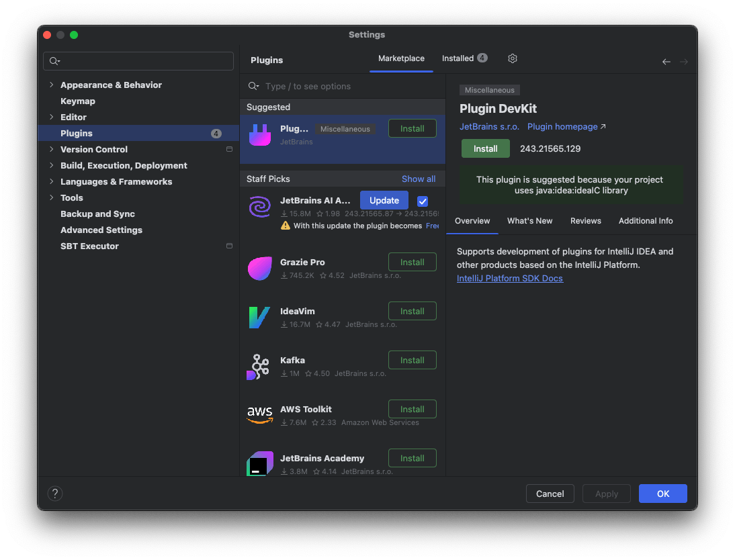Click the Installed tab count badge
The height and width of the screenshot is (560, 735).
click(482, 58)
